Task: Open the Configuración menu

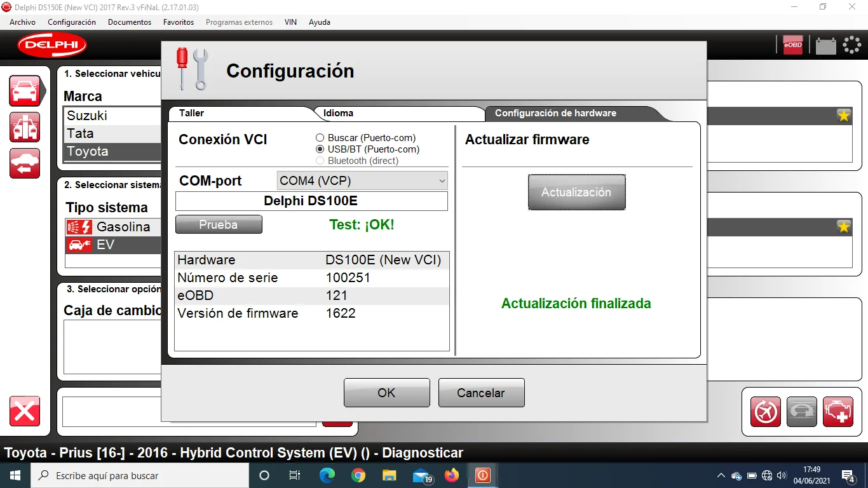Action: click(72, 22)
